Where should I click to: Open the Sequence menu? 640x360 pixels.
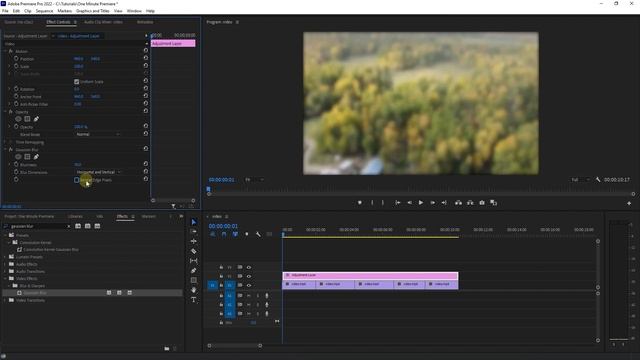[44, 11]
